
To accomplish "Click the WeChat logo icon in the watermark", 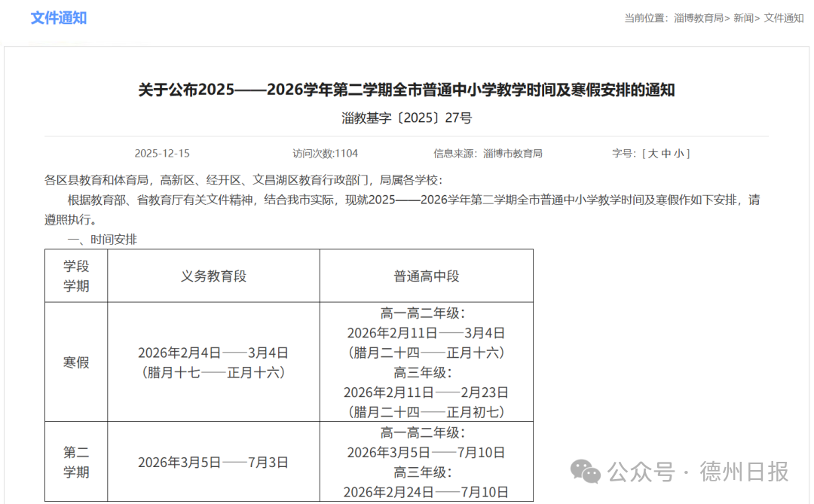I will [x=586, y=472].
